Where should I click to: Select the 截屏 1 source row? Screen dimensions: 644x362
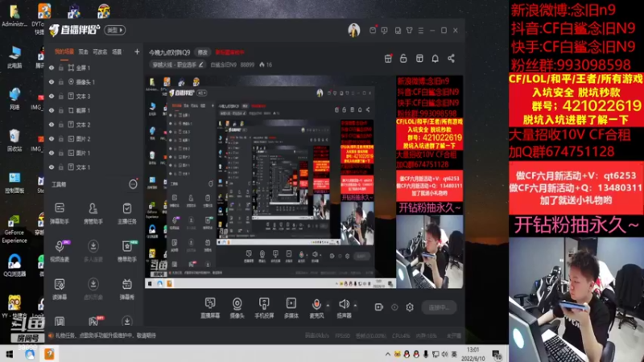click(93, 110)
